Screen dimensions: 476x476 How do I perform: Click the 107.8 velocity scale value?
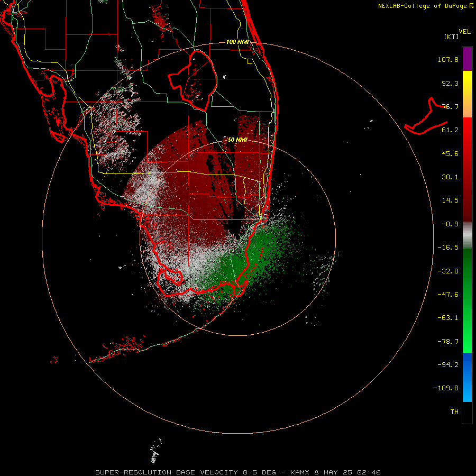(448, 59)
